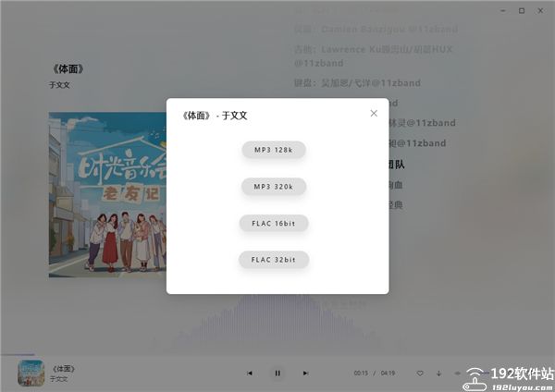Close the quality selection dialog
Image resolution: width=555 pixels, height=392 pixels.
point(374,113)
